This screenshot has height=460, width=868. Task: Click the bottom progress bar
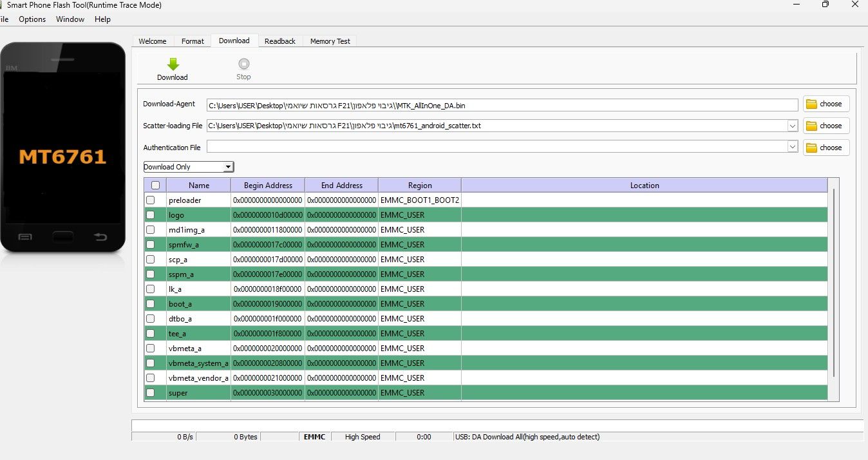coord(497,425)
